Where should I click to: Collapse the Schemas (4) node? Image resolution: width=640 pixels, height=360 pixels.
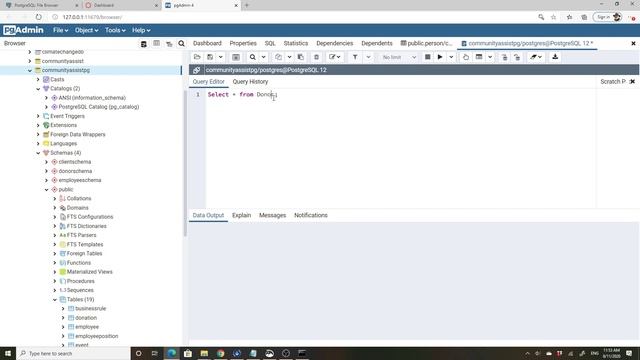pos(38,153)
